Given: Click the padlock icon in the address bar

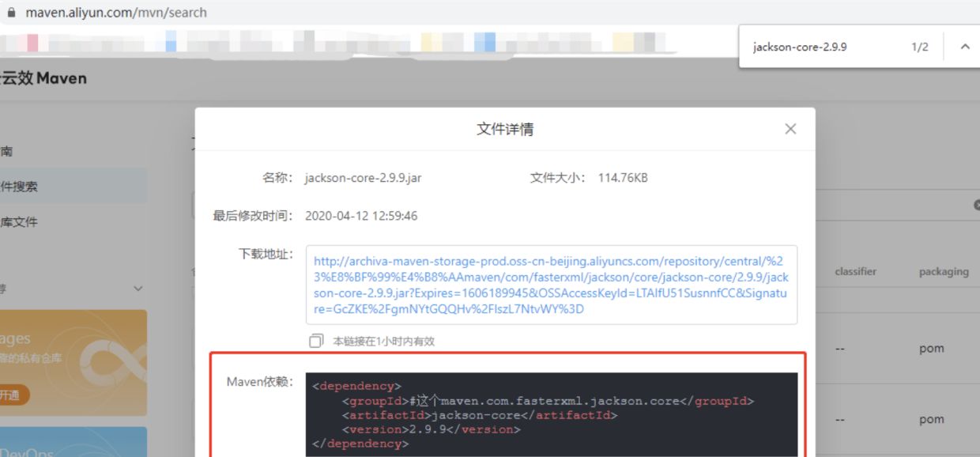Looking at the screenshot, I should click(11, 13).
